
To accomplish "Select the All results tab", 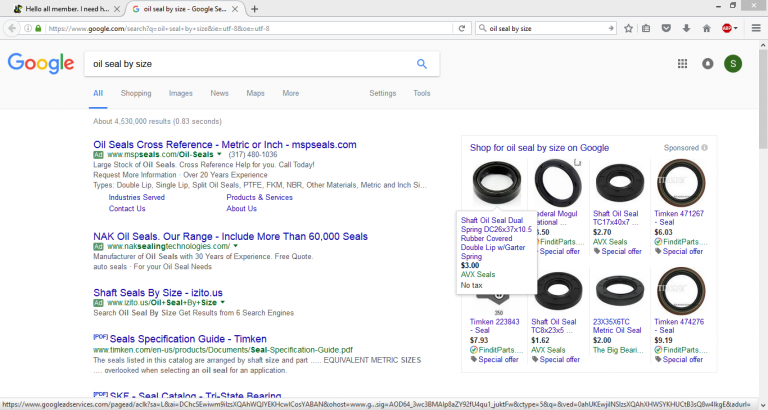I will [98, 93].
